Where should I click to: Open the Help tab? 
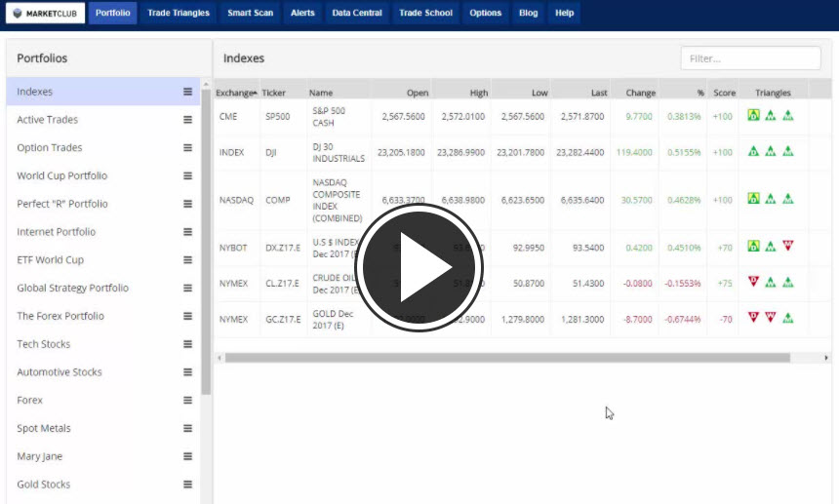click(x=565, y=13)
